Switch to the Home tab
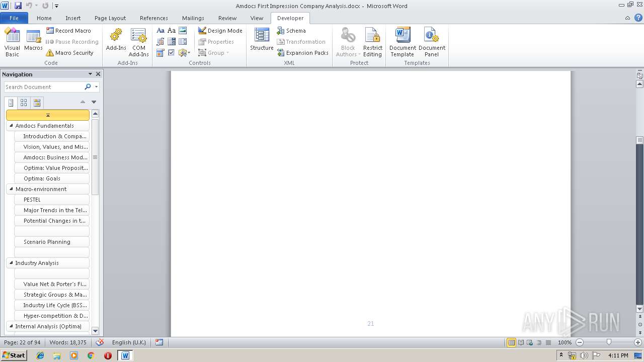This screenshot has height=362, width=644. click(44, 18)
